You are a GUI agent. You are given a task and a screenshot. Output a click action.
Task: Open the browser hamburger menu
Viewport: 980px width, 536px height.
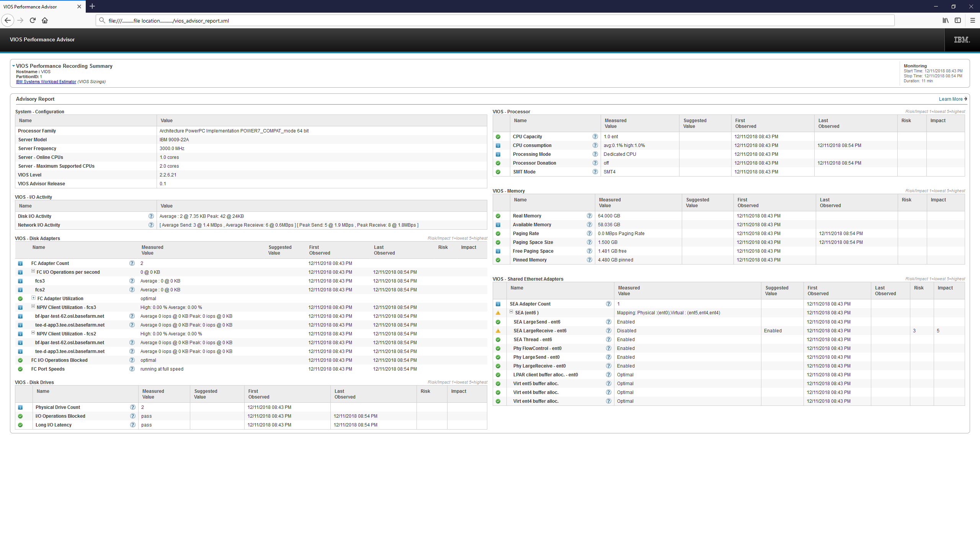pos(972,20)
